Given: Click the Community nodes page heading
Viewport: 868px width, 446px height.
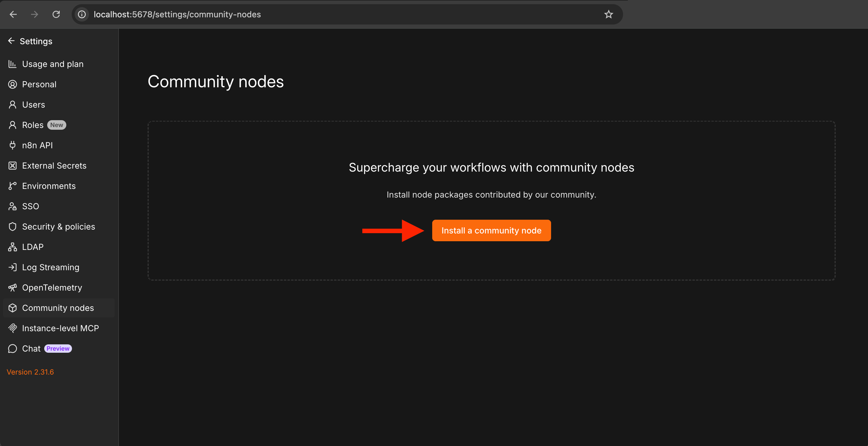Looking at the screenshot, I should click(216, 82).
